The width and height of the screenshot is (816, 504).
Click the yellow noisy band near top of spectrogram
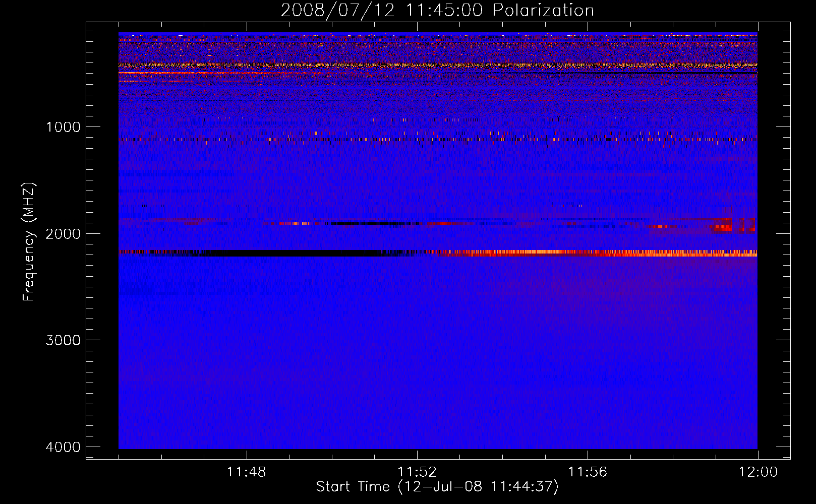click(438, 65)
